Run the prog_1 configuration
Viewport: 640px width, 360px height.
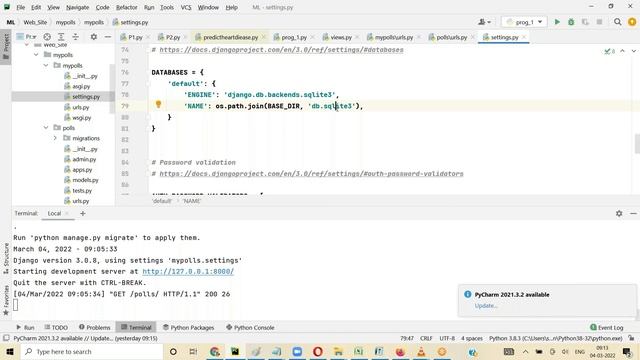tap(557, 22)
